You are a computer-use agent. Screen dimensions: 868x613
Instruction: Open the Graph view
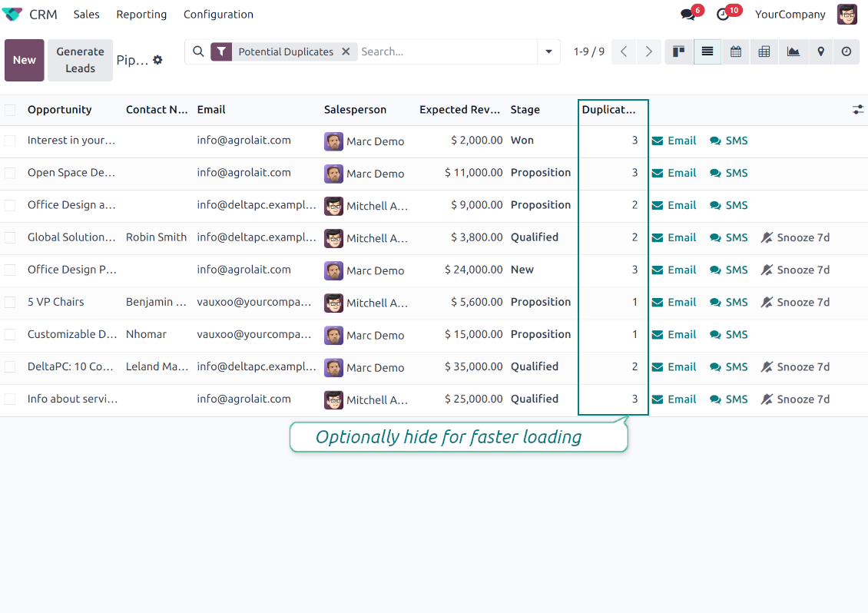click(x=793, y=51)
